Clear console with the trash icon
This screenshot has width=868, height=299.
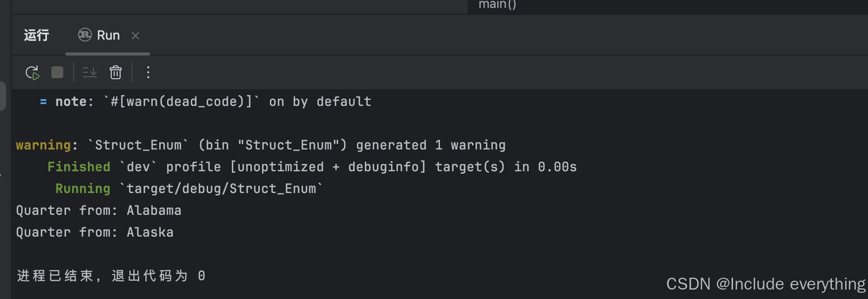click(116, 73)
